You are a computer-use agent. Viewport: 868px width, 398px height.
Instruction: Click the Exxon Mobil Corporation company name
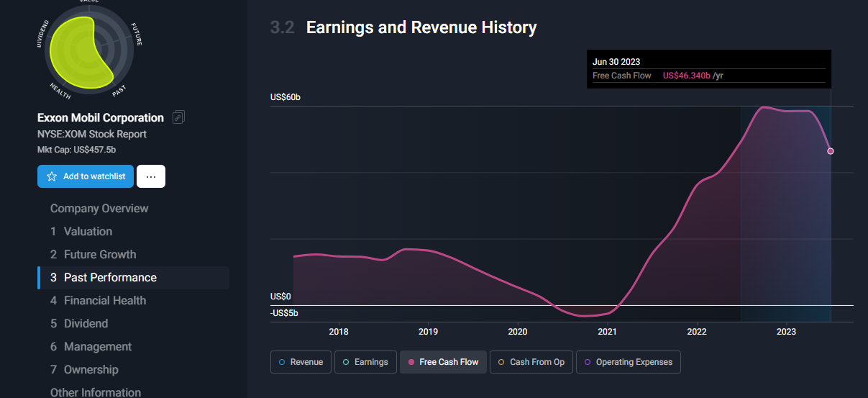(x=101, y=117)
